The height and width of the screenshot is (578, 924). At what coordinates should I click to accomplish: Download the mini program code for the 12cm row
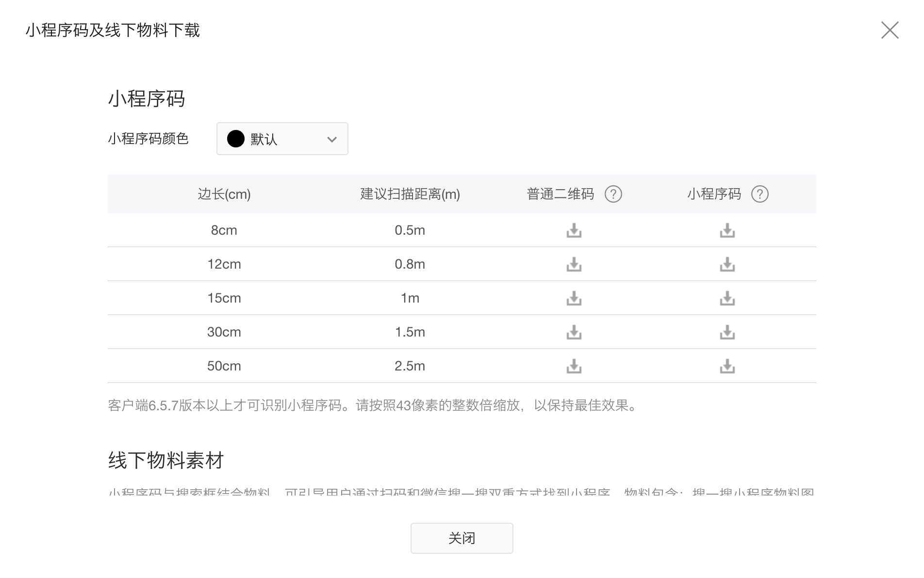[x=727, y=264]
